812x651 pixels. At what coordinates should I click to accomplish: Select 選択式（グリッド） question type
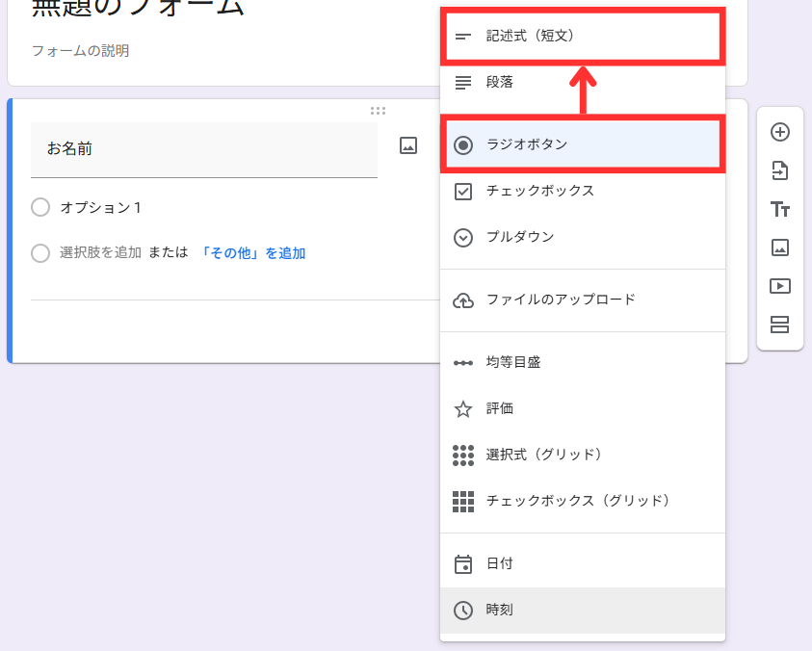point(583,455)
